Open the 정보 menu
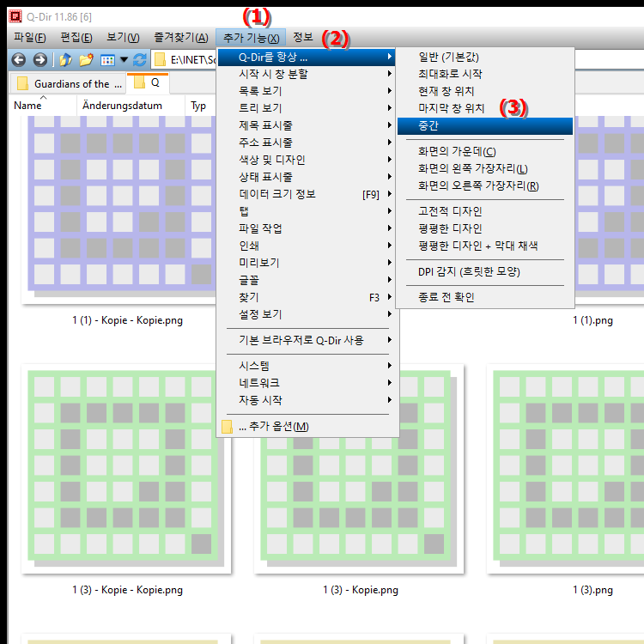The width and height of the screenshot is (644, 644). pyautogui.click(x=303, y=38)
